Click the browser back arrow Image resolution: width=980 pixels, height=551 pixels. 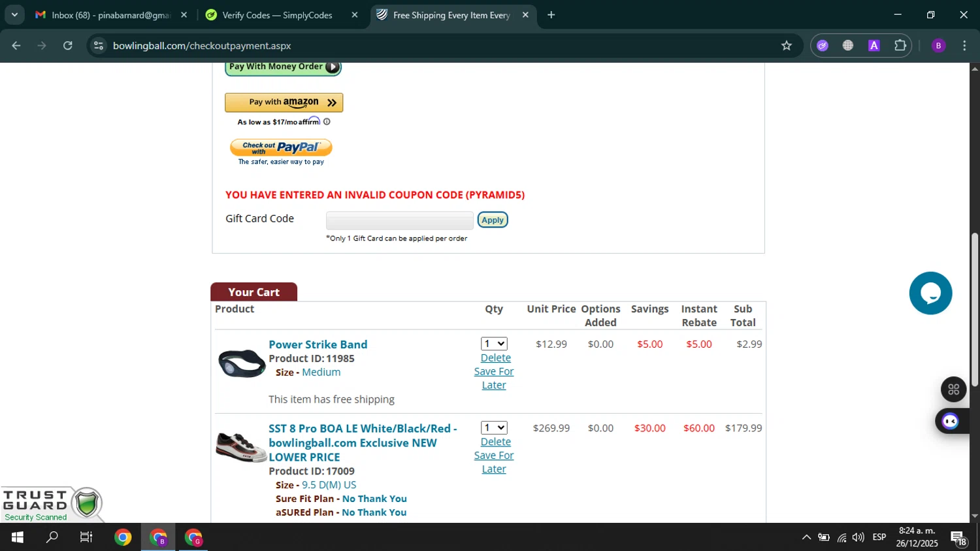pos(16,46)
